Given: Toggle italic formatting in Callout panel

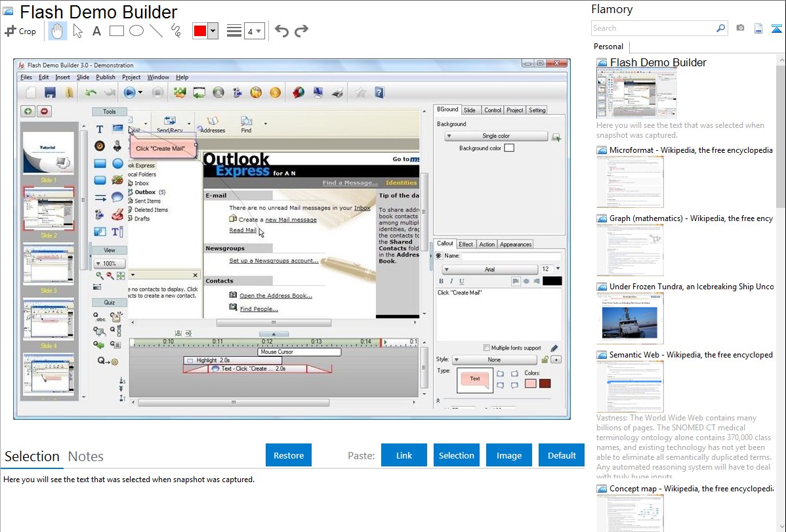Looking at the screenshot, I should click(x=451, y=281).
